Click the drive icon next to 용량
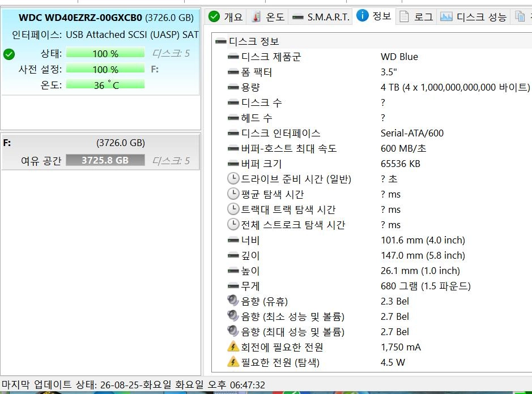Image resolution: width=532 pixels, height=394 pixels. pyautogui.click(x=233, y=87)
